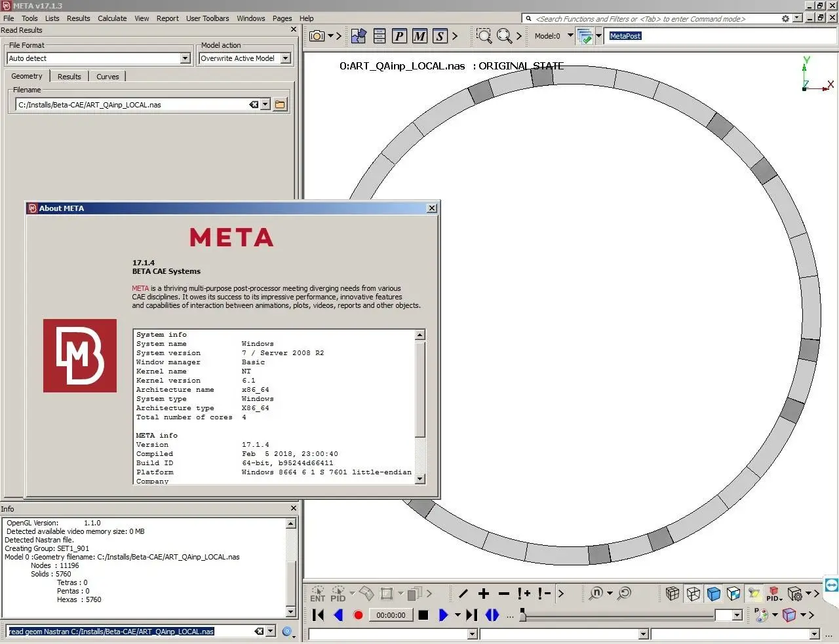Open the puzzle-piece plugins tool icon

pos(359,36)
